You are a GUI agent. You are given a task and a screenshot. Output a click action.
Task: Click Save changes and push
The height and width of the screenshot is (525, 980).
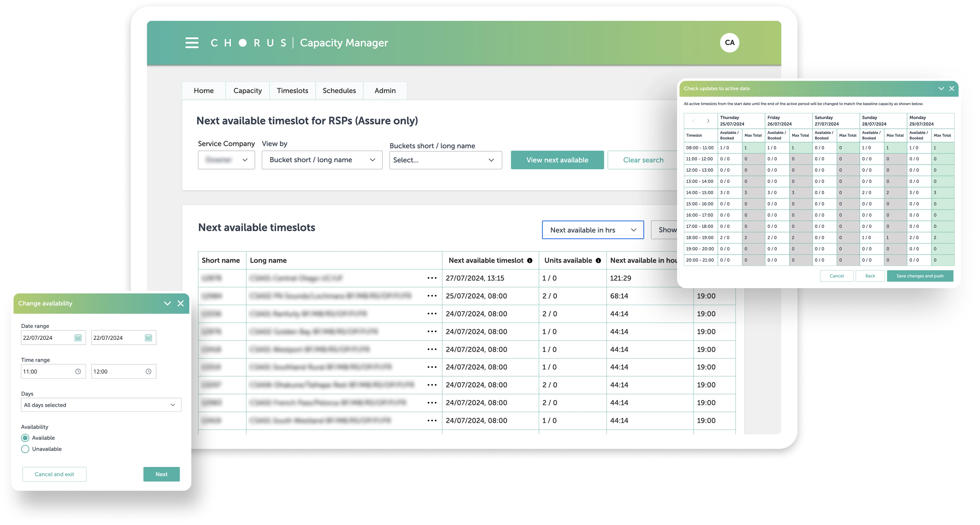point(920,276)
